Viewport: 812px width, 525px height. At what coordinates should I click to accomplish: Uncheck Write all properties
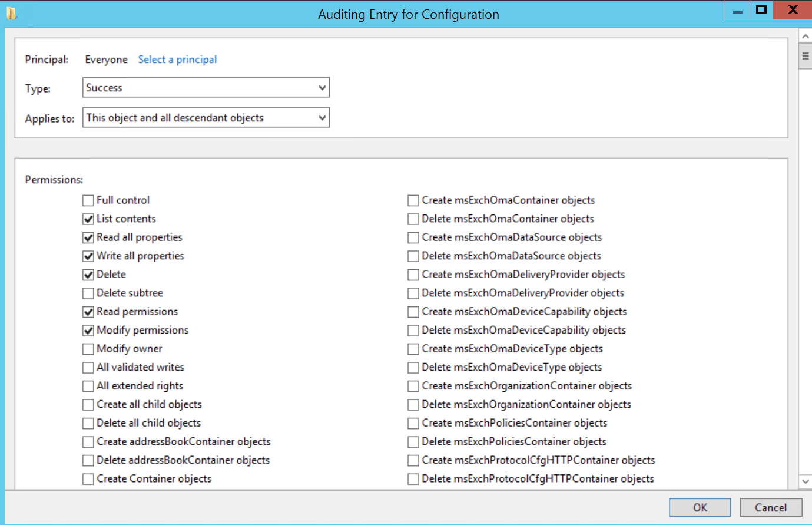coord(88,256)
